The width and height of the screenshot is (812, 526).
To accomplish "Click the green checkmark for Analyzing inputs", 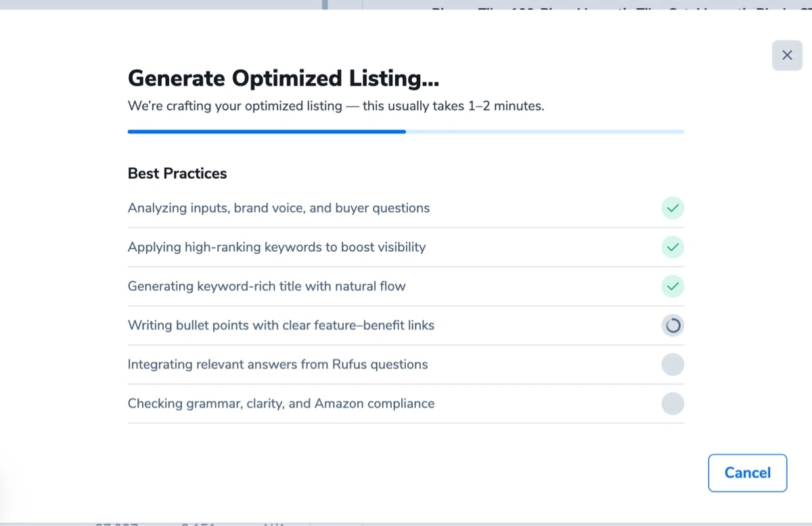I will (x=673, y=208).
